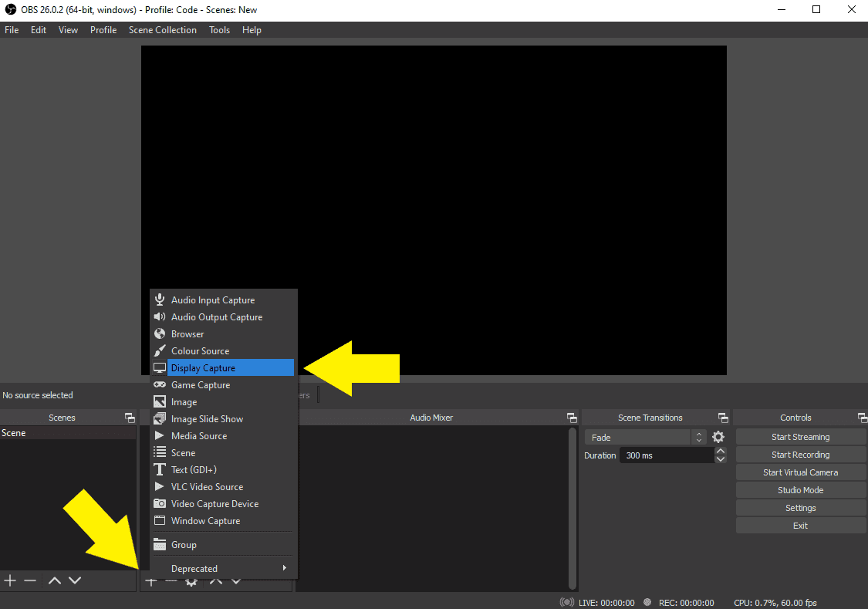Add a new scene with plus icon
The width and height of the screenshot is (868, 609).
click(x=10, y=580)
